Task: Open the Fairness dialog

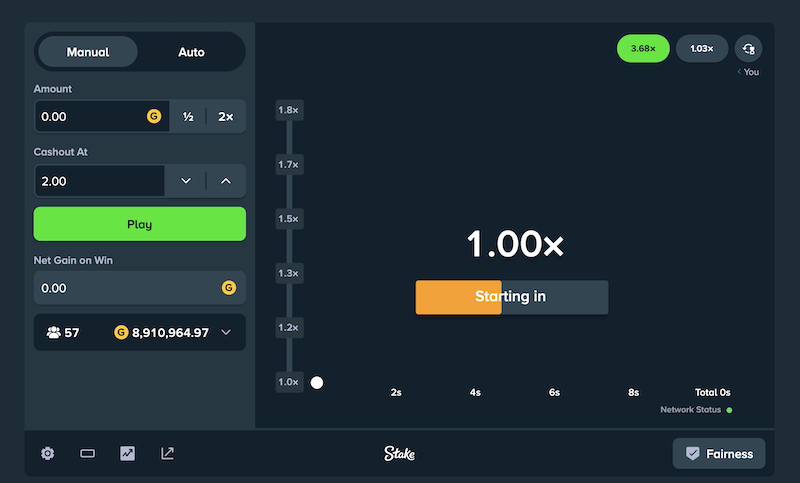Action: [718, 453]
